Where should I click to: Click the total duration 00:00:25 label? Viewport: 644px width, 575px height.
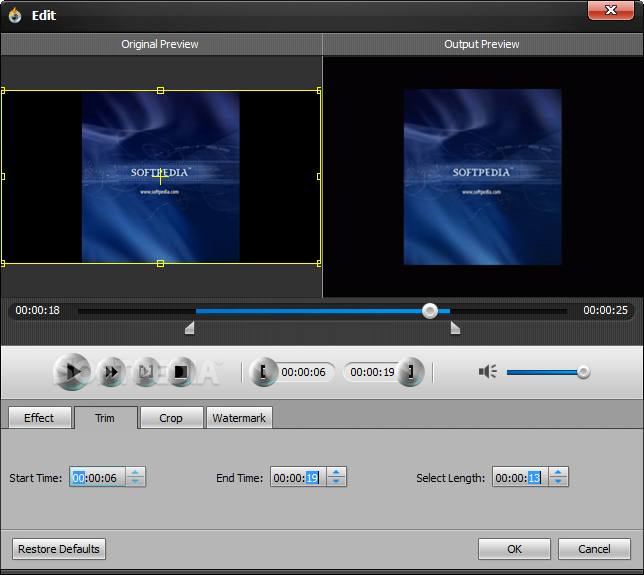(x=605, y=310)
